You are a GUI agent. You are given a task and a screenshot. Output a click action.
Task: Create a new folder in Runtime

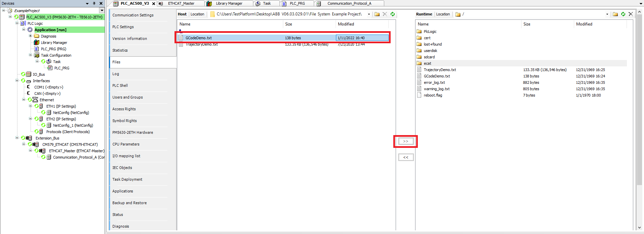tap(615, 14)
